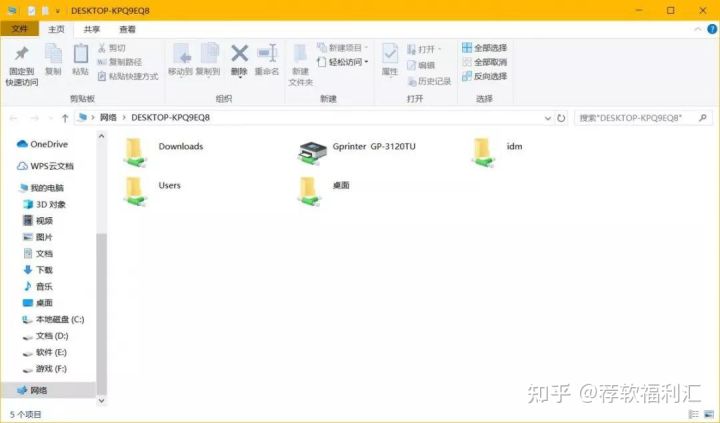This screenshot has width=720, height=423.
Task: Click History (历史记录) in ribbon
Action: coord(429,81)
